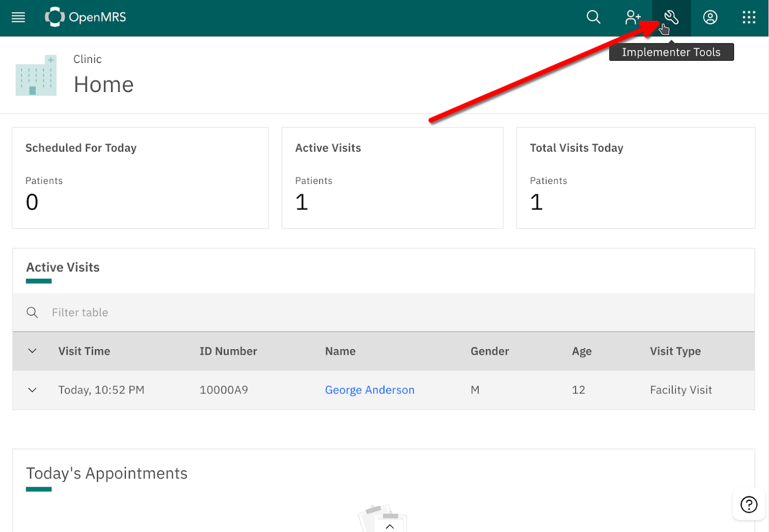Click the help question mark button
The width and height of the screenshot is (769, 532).
[x=749, y=504]
